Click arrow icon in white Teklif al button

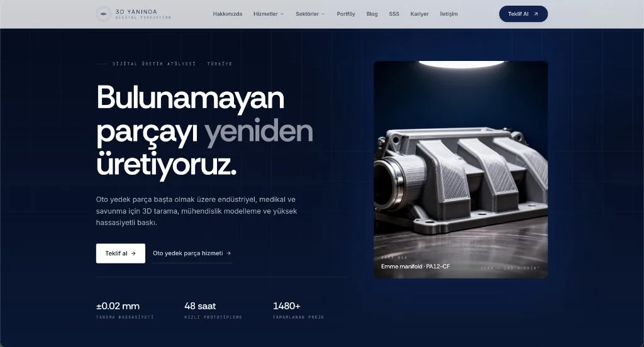[133, 253]
